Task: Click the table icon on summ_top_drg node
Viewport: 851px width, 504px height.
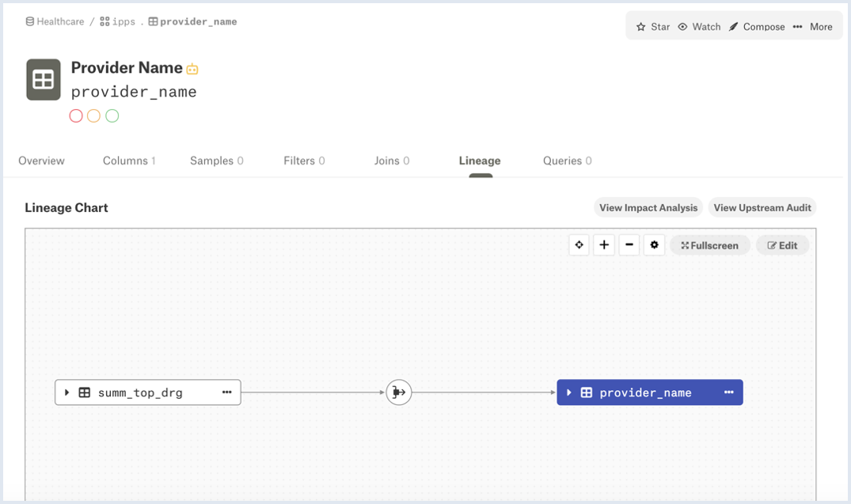Action: coord(85,392)
